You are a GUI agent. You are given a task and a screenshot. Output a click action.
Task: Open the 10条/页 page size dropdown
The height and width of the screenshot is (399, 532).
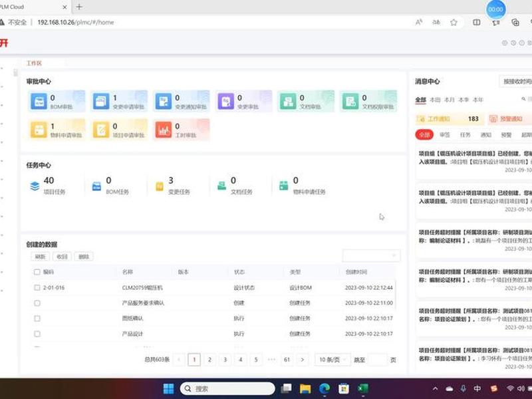tap(332, 360)
